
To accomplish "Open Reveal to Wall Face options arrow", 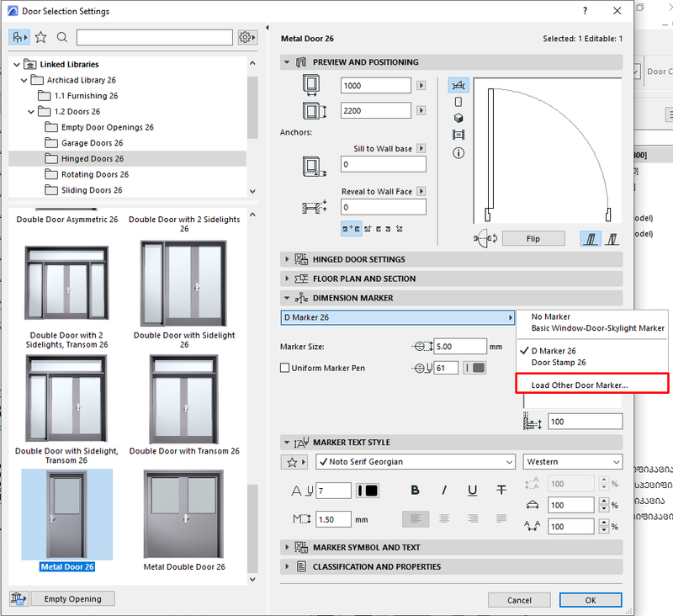I will point(421,191).
